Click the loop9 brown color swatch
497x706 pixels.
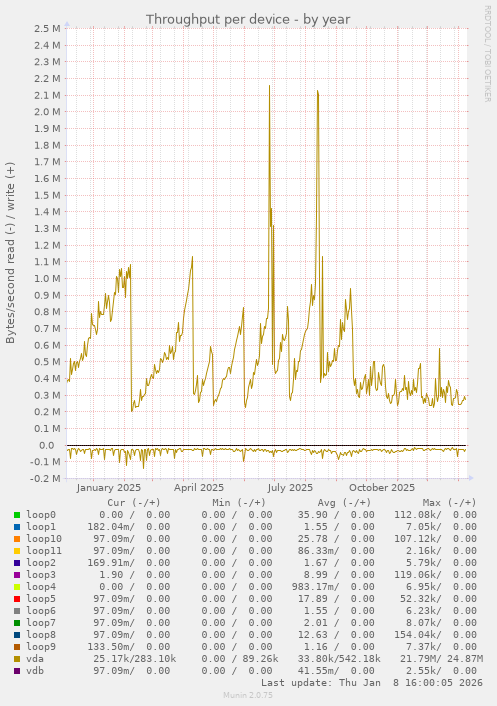point(17,647)
